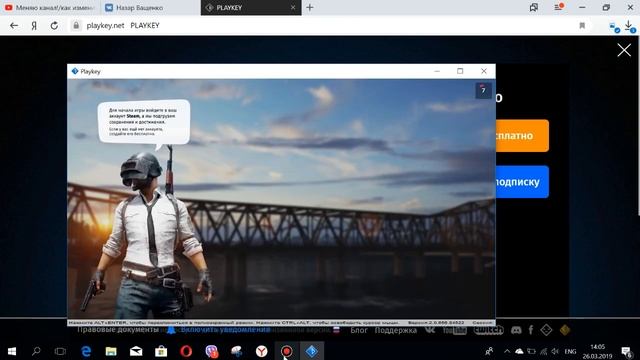Switch to Yandex Browser on the taskbar
The height and width of the screenshot is (360, 640).
pyautogui.click(x=262, y=351)
